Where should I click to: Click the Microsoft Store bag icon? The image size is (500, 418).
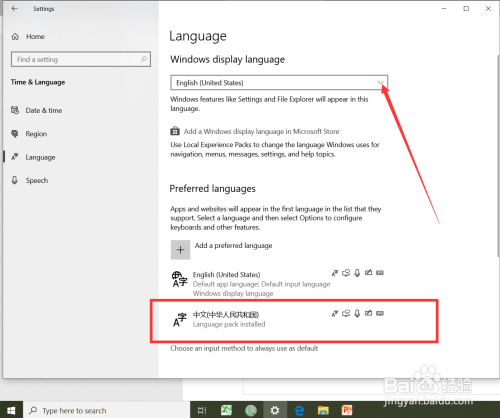tap(175, 131)
